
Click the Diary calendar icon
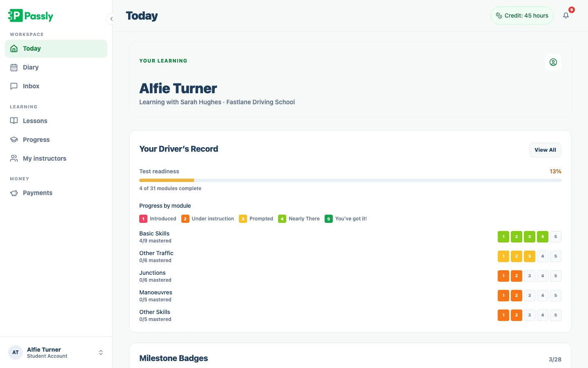pyautogui.click(x=14, y=67)
